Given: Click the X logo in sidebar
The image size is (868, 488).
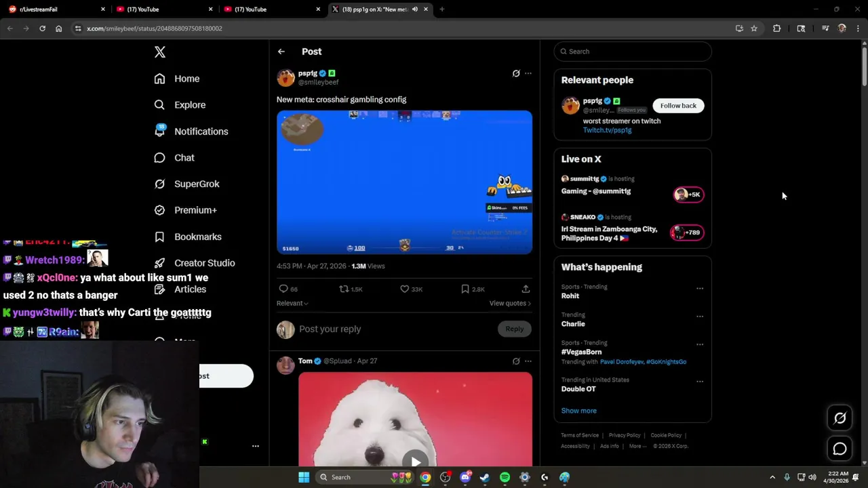Looking at the screenshot, I should pos(159,52).
